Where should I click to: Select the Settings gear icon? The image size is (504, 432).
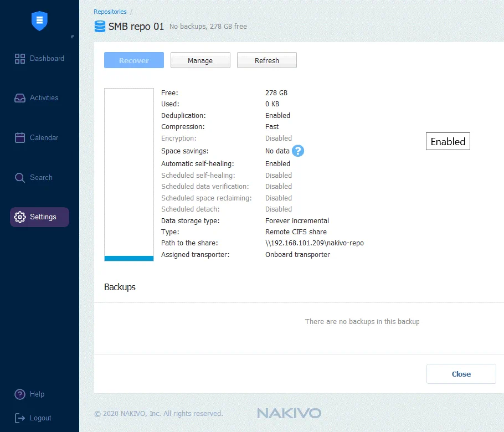click(20, 217)
